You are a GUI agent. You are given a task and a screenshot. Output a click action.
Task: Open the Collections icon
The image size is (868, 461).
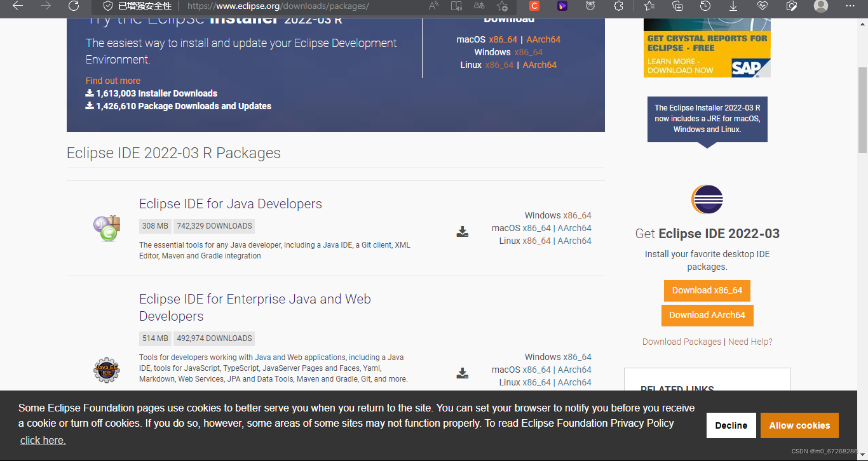[x=677, y=6]
